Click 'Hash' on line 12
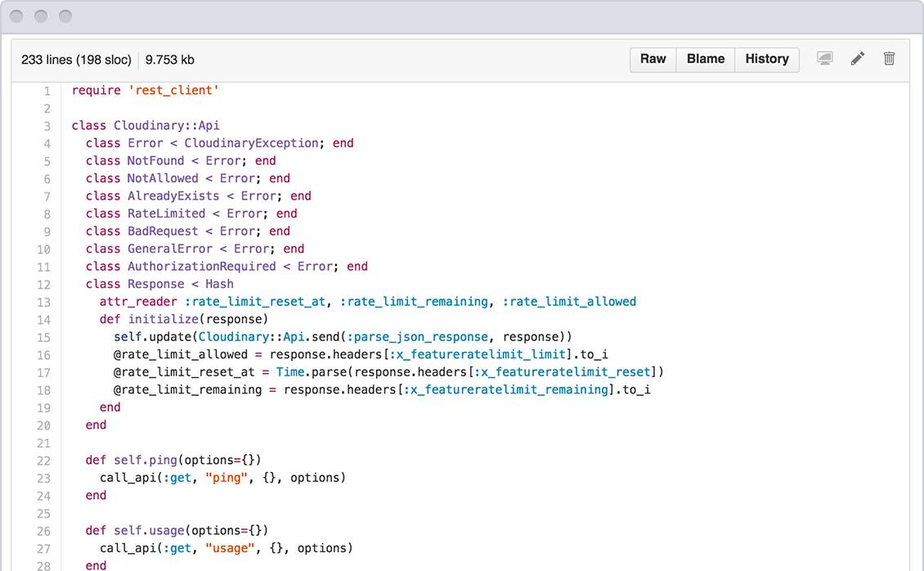The width and height of the screenshot is (924, 571). [x=219, y=285]
